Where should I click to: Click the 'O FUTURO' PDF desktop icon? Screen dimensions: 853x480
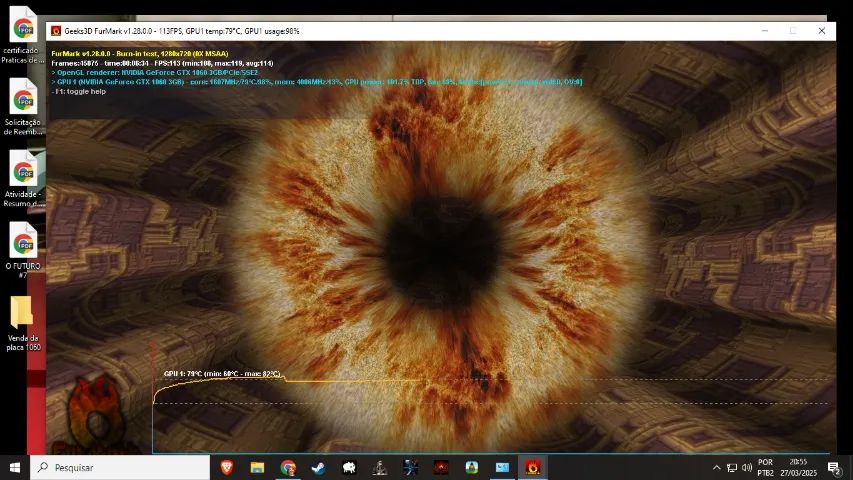pyautogui.click(x=22, y=250)
